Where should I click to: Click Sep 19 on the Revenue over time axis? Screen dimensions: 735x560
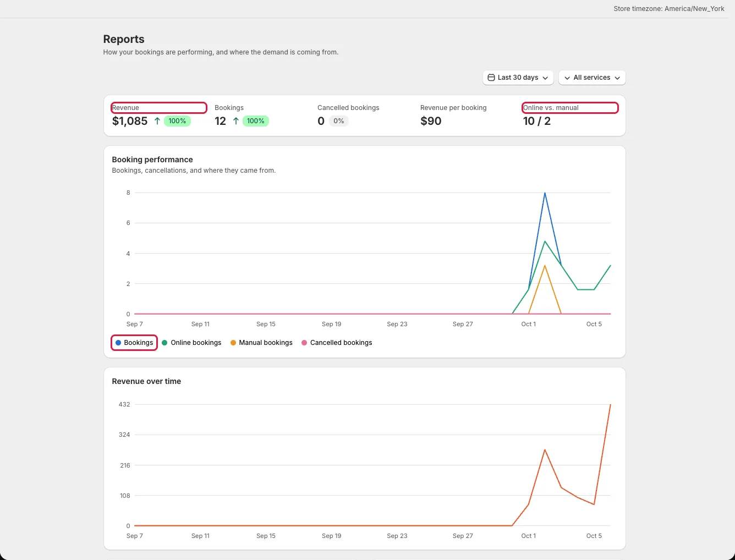(x=332, y=536)
